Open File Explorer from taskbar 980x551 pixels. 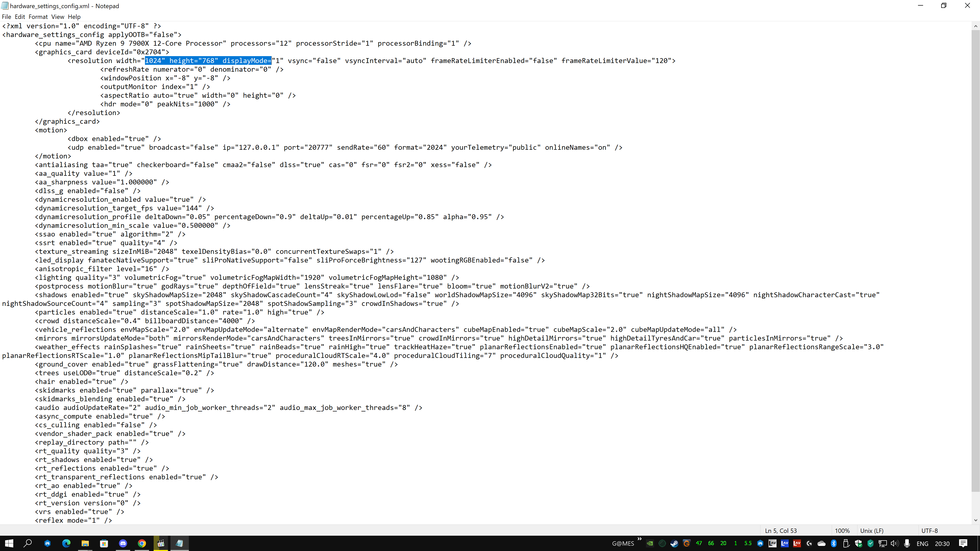pos(85,543)
